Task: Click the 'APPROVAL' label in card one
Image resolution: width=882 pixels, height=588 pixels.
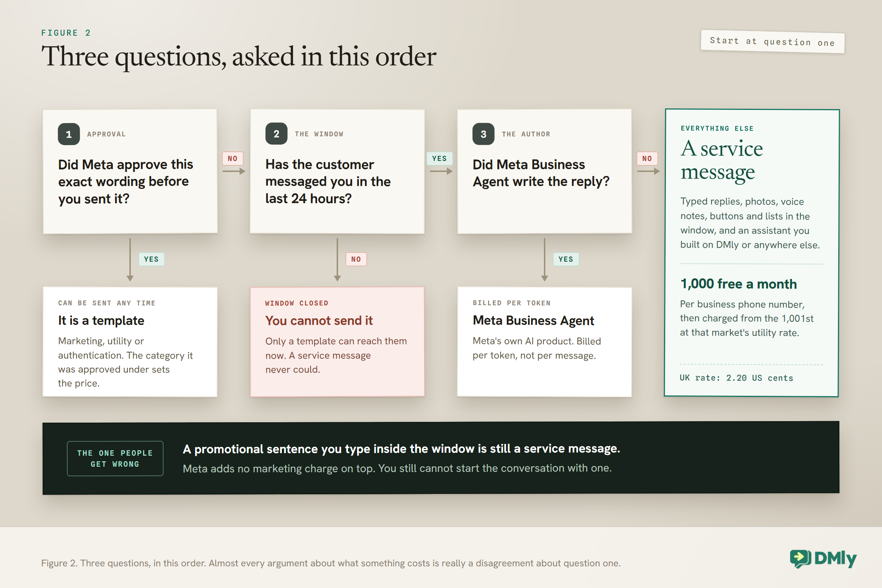Action: click(x=107, y=134)
